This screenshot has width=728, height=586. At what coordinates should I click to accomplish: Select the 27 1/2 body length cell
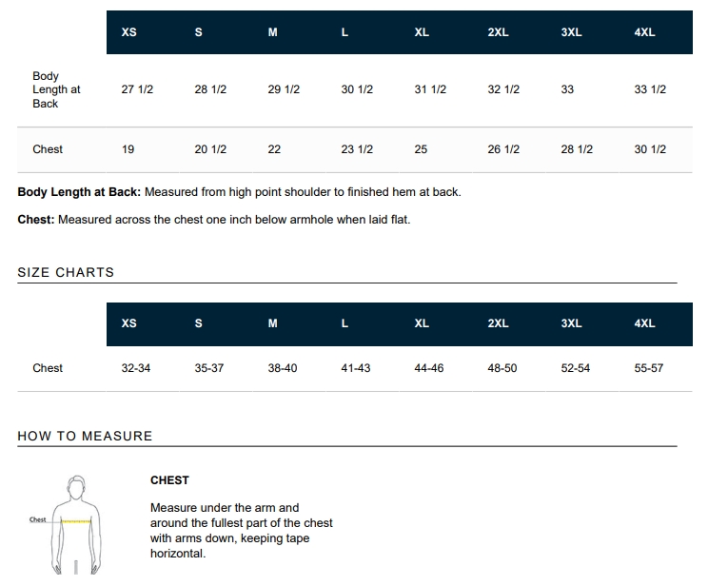pos(137,89)
